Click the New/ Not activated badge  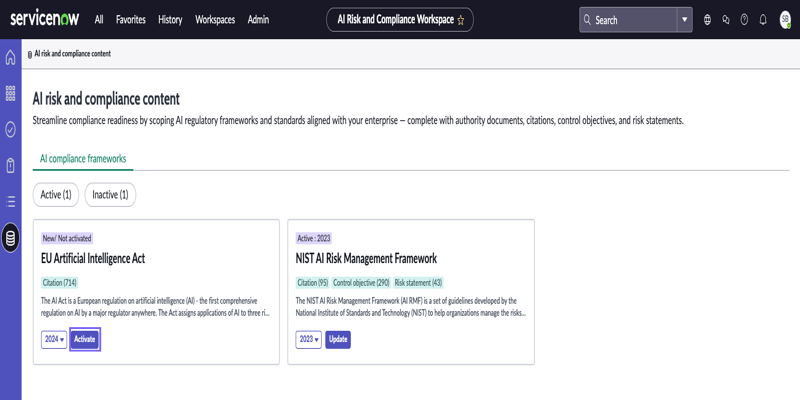point(67,238)
